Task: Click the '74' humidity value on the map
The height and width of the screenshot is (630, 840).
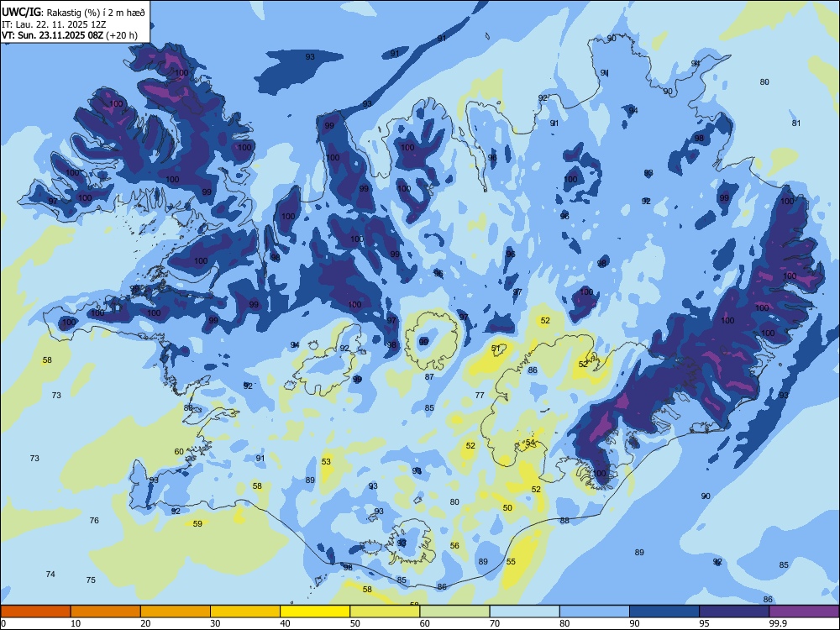Action: pos(50,574)
